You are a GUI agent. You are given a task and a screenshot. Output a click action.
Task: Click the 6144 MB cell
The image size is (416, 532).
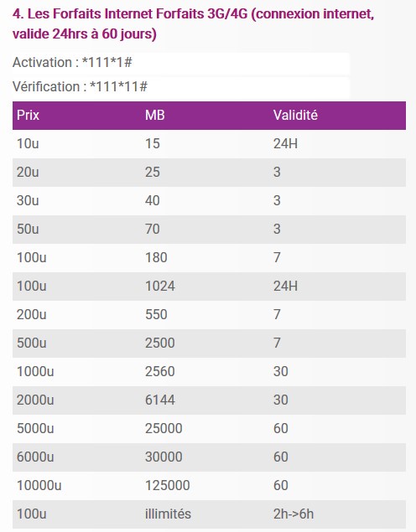point(160,400)
